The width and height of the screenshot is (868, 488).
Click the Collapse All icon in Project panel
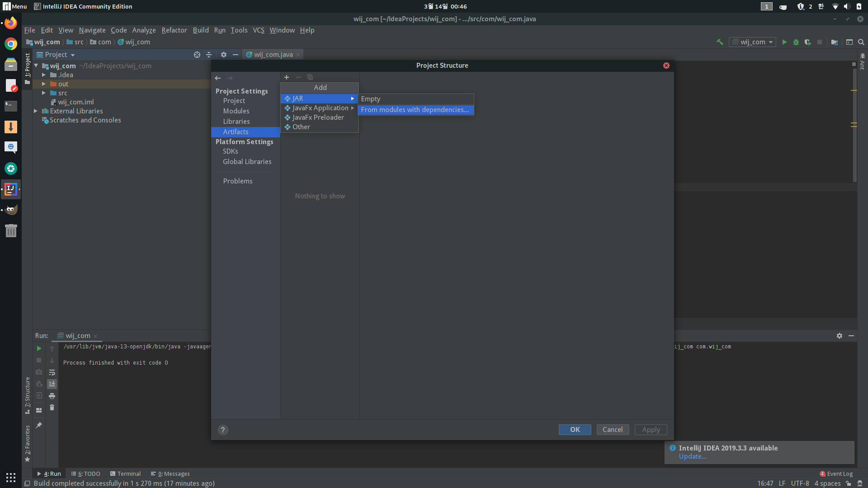209,55
